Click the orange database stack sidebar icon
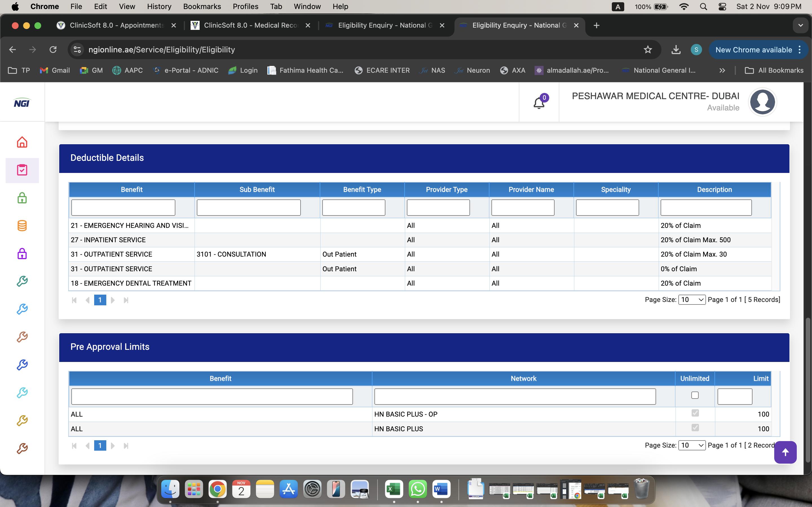The image size is (812, 507). pyautogui.click(x=22, y=226)
